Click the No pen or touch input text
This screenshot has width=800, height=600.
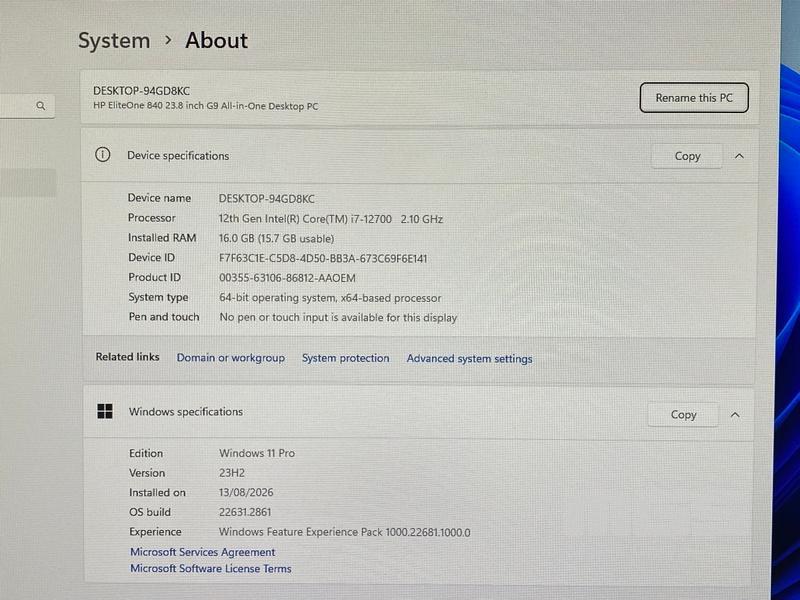click(x=338, y=317)
